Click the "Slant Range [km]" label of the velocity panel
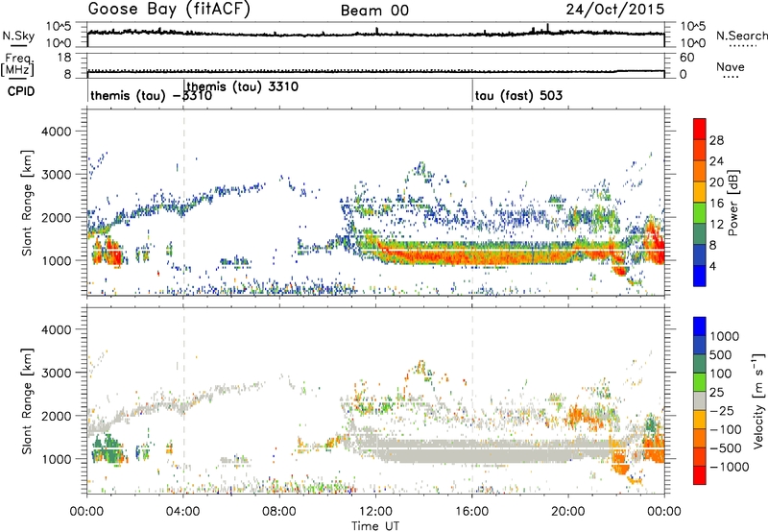 (27, 400)
